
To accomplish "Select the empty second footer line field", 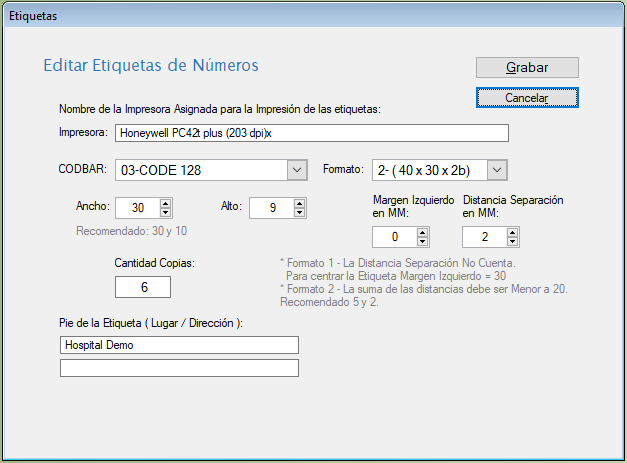I will (179, 368).
